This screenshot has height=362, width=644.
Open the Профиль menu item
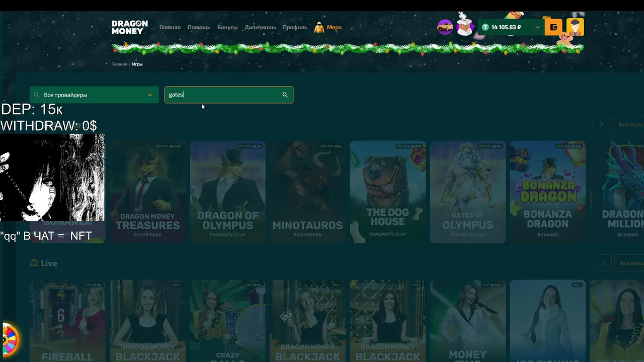pos(295,27)
